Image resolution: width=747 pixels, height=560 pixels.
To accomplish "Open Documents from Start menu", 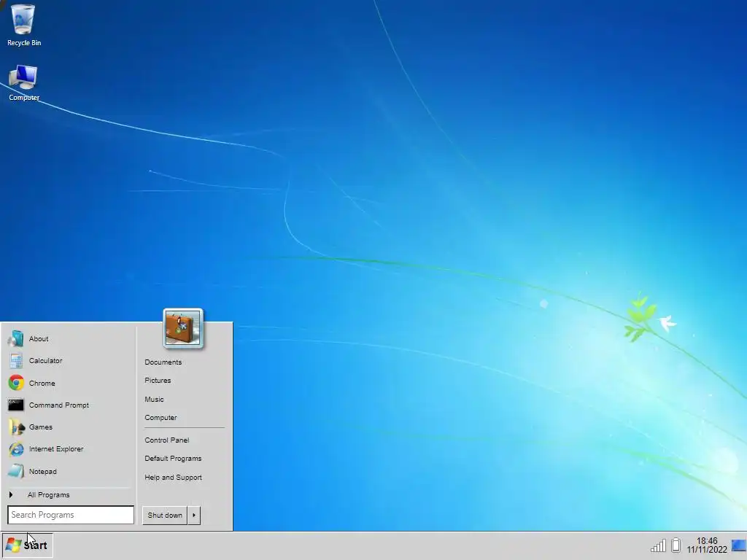I will (x=163, y=362).
